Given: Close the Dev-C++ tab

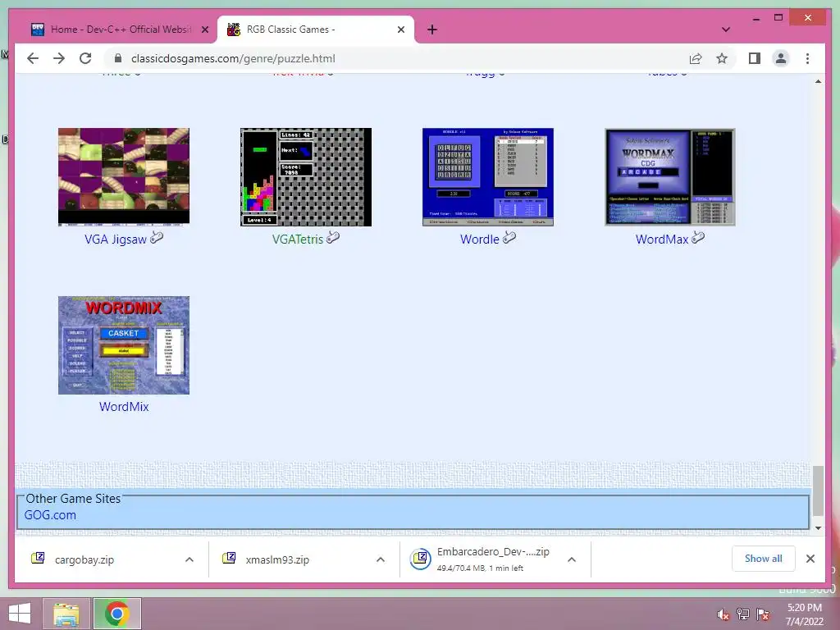Looking at the screenshot, I should pyautogui.click(x=204, y=30).
